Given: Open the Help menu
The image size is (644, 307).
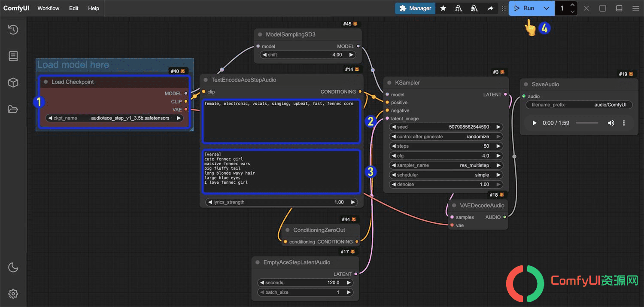Looking at the screenshot, I should click(x=94, y=8).
